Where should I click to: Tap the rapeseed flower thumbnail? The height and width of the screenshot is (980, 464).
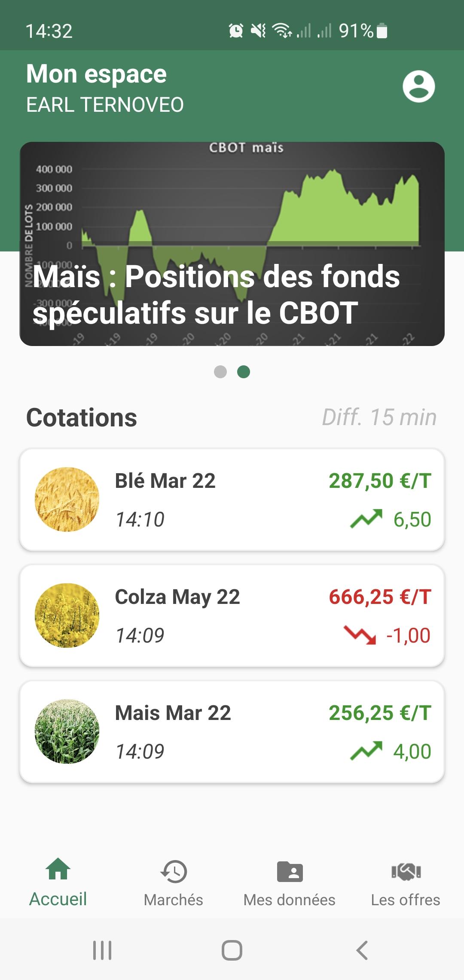click(x=67, y=616)
